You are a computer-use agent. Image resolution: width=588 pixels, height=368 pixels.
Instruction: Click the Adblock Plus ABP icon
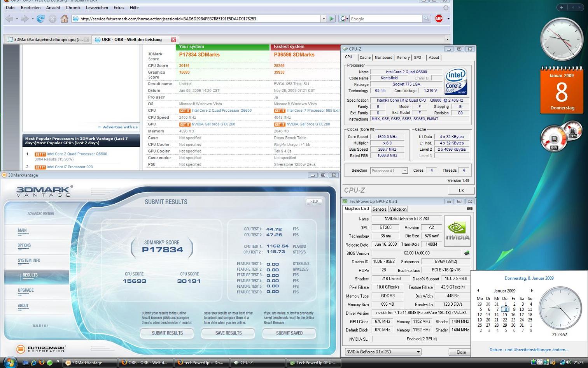[439, 19]
